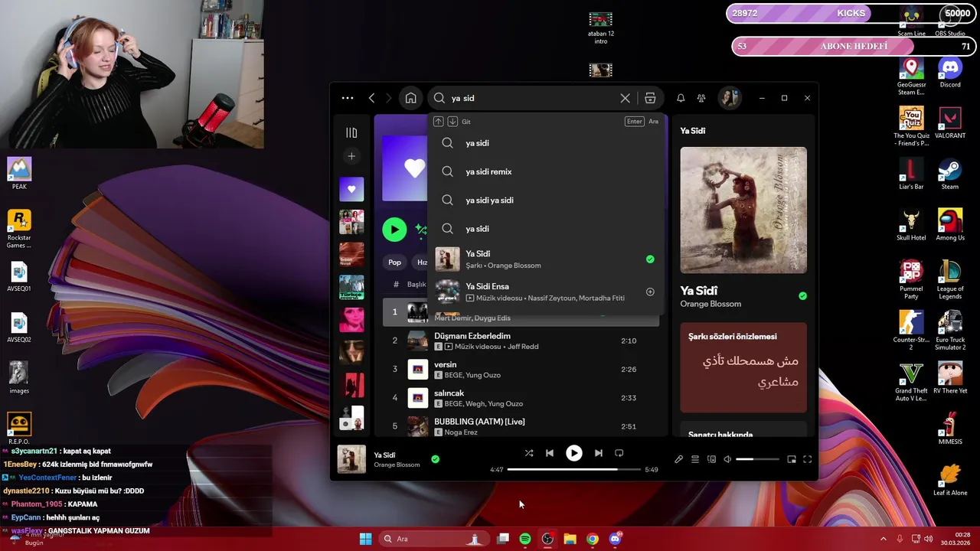Open File Explorer from the taskbar

click(x=570, y=539)
